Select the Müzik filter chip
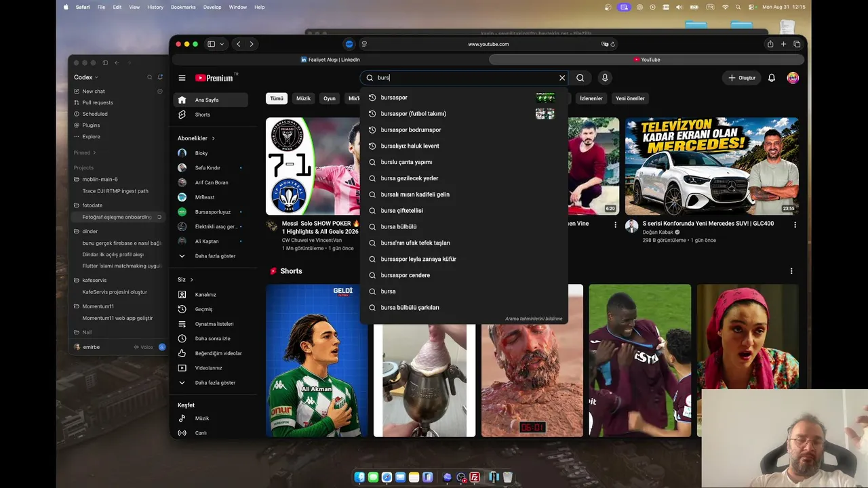This screenshot has height=488, width=868. [303, 98]
